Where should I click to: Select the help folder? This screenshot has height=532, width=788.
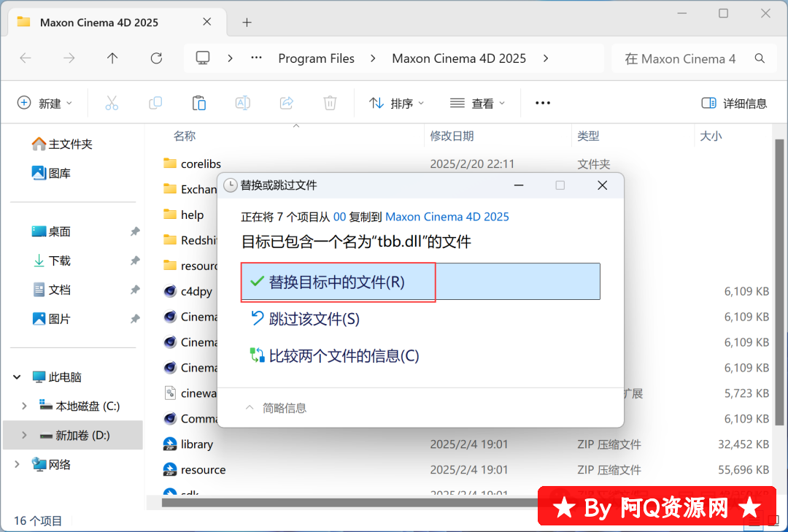(x=184, y=215)
